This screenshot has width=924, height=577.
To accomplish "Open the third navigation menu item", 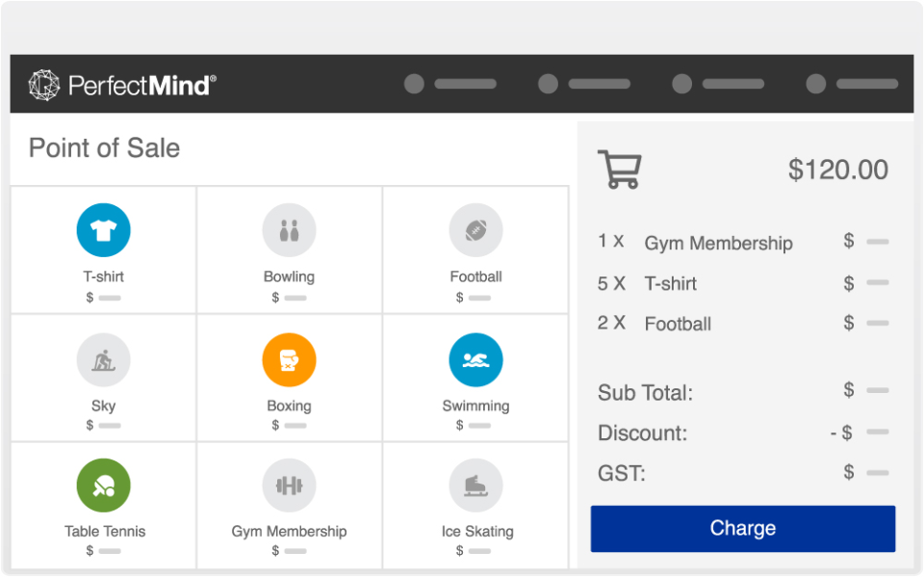I will tap(718, 84).
